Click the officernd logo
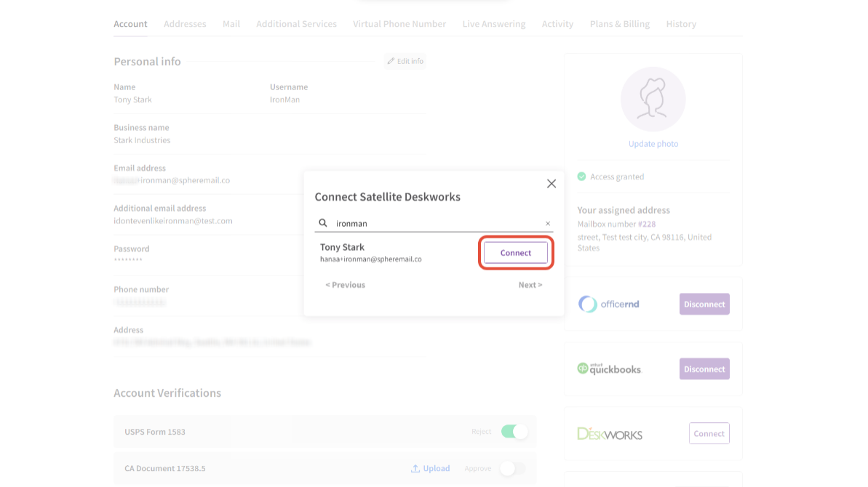868x487 pixels. (609, 304)
